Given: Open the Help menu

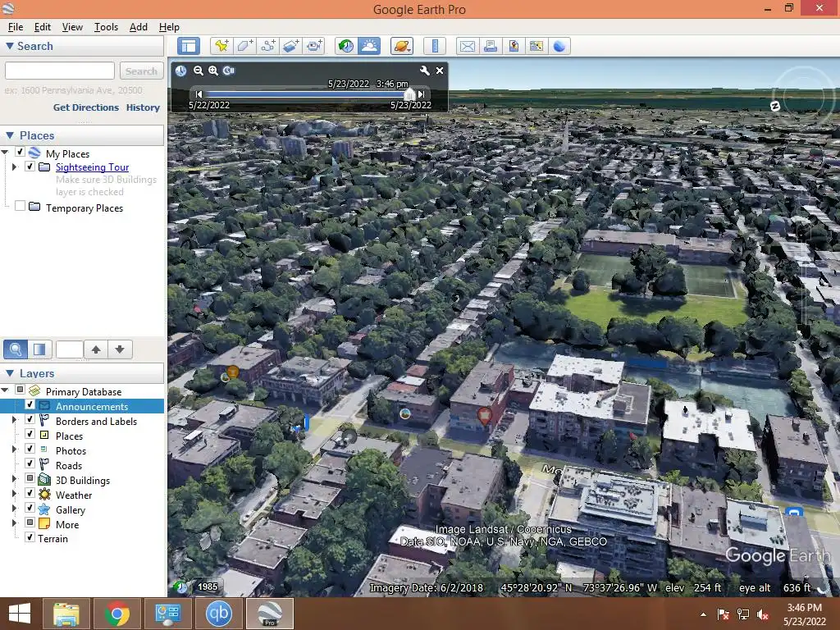Looking at the screenshot, I should tap(169, 27).
